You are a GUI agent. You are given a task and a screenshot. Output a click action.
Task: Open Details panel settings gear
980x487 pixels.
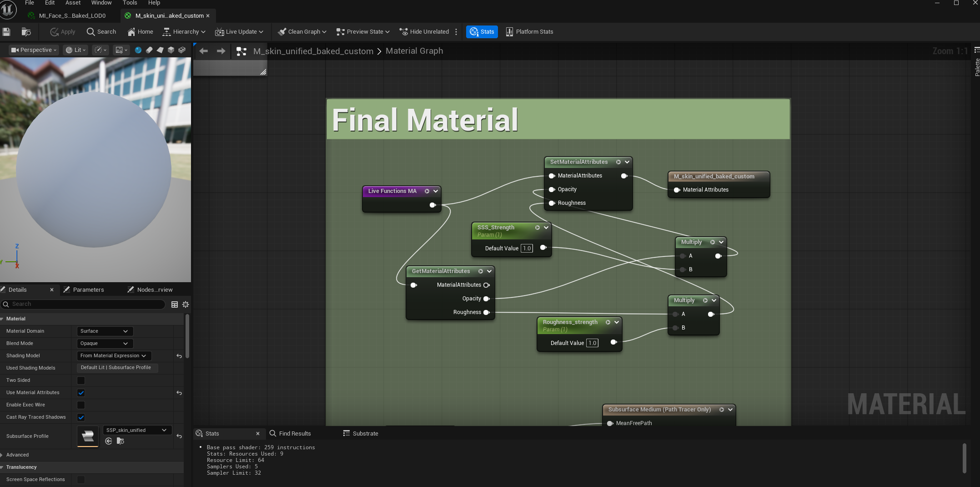186,304
